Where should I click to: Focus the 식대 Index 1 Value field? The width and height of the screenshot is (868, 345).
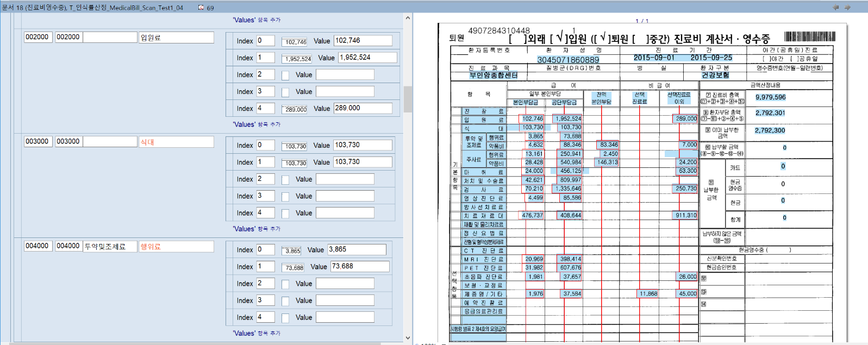point(363,162)
